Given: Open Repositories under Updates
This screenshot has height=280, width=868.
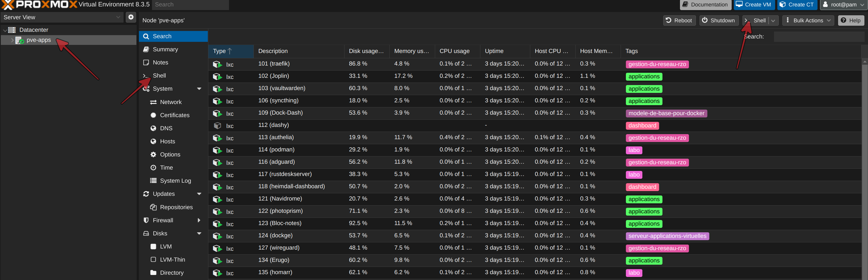Looking at the screenshot, I should coord(176,207).
